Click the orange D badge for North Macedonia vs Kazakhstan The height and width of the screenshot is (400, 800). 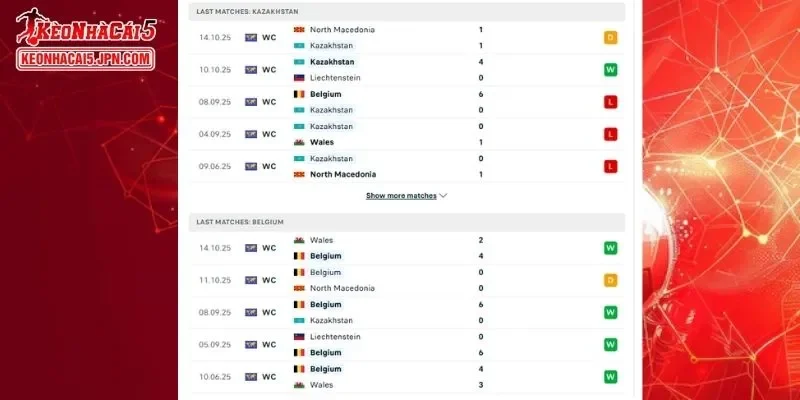610,38
